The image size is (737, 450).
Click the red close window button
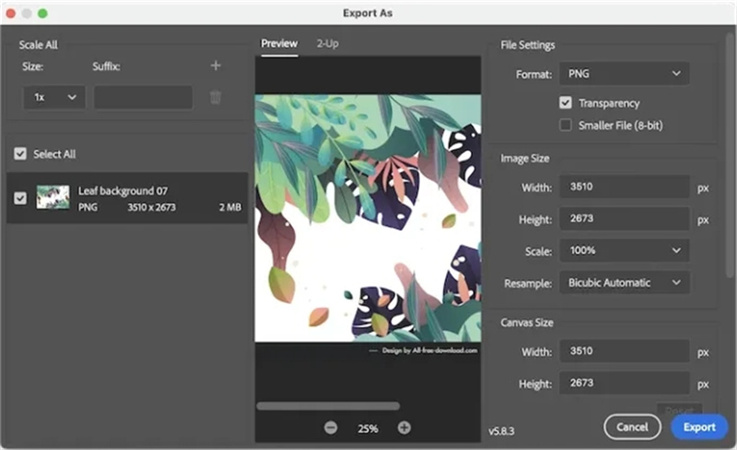(10, 13)
